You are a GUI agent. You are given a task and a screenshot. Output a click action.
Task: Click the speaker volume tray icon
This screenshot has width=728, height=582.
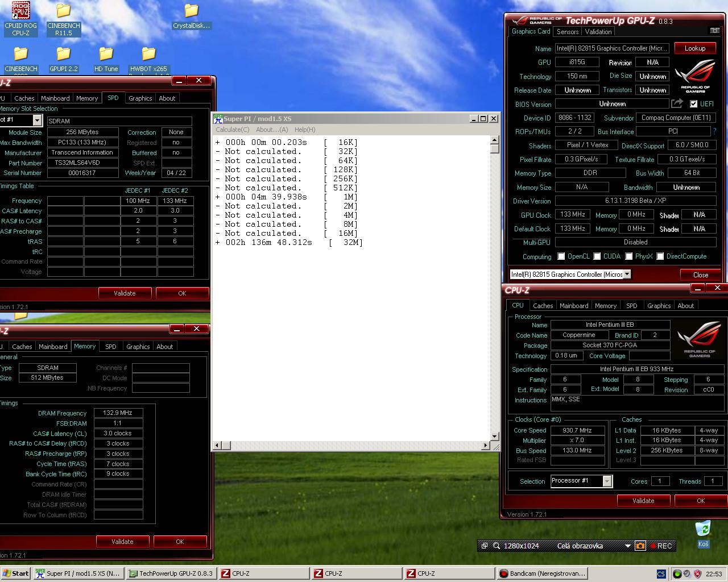click(687, 573)
